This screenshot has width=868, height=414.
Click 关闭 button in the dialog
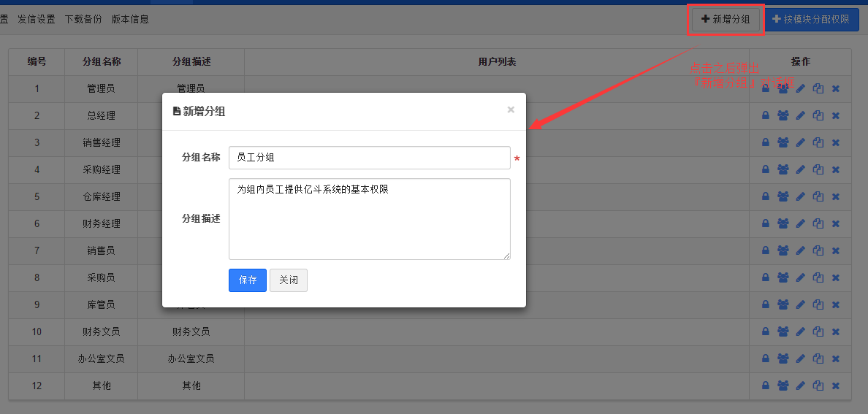[289, 280]
